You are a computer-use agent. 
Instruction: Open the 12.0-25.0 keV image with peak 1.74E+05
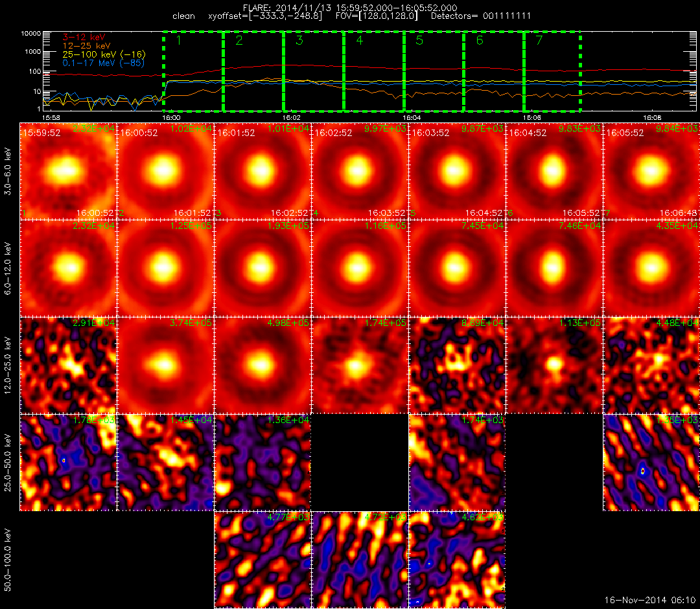pyautogui.click(x=360, y=366)
